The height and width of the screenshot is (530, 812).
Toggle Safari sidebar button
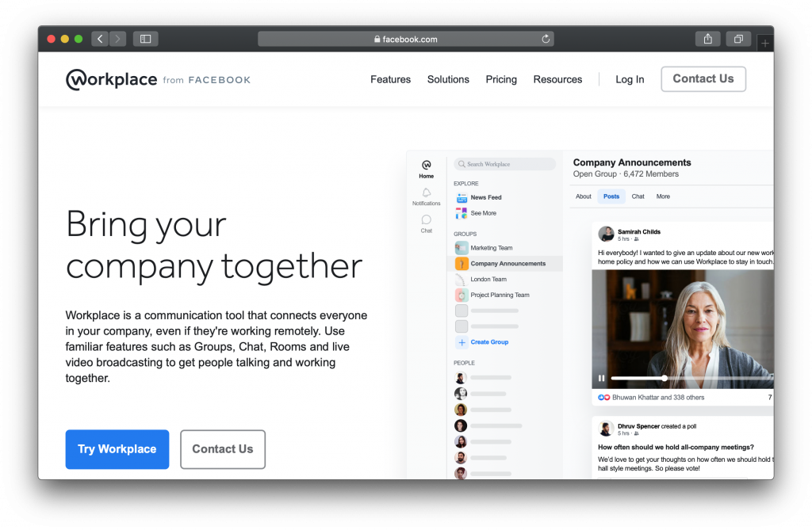146,39
